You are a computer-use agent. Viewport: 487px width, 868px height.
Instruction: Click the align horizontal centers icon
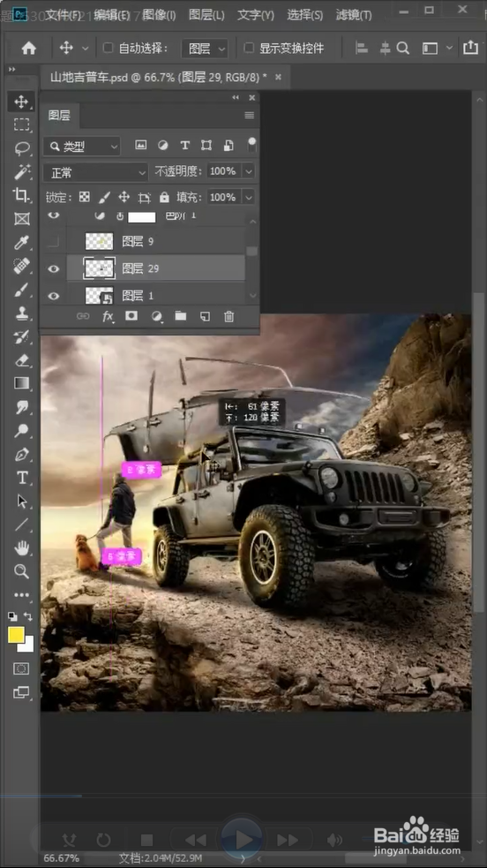pos(386,49)
